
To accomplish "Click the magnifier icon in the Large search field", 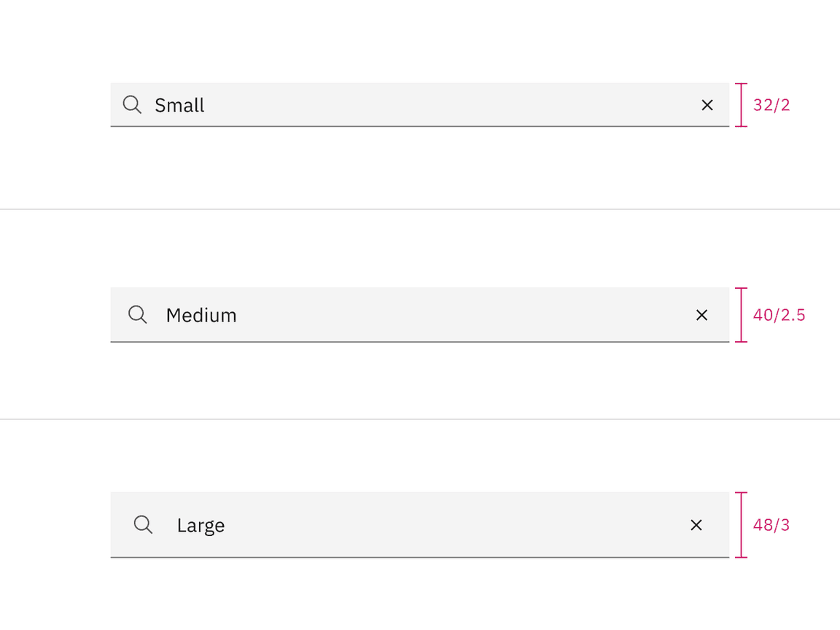I will 144,525.
